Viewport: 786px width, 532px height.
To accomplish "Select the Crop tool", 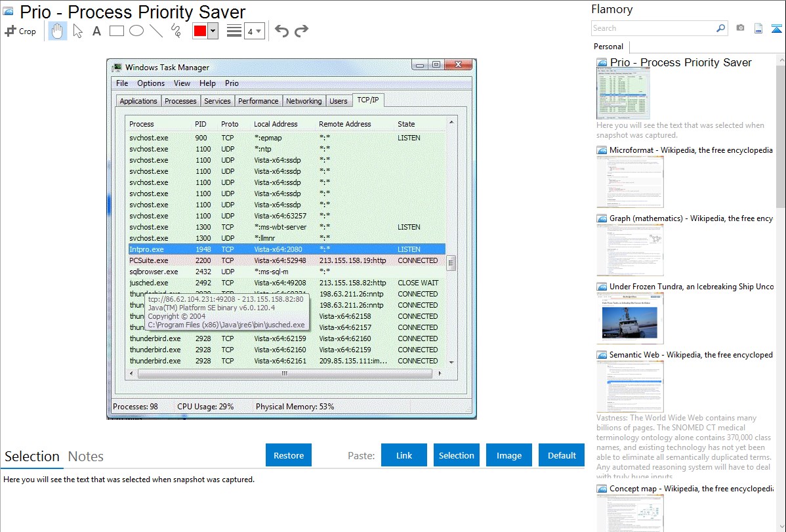I will (x=20, y=31).
